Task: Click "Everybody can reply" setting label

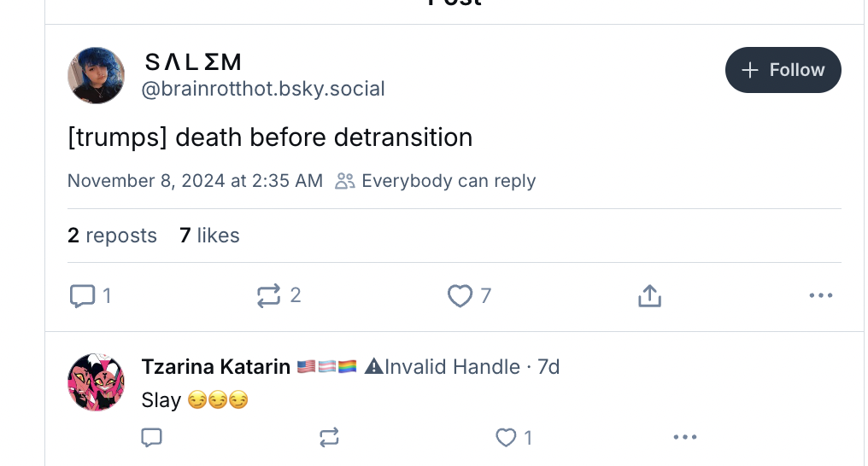Action: 448,181
